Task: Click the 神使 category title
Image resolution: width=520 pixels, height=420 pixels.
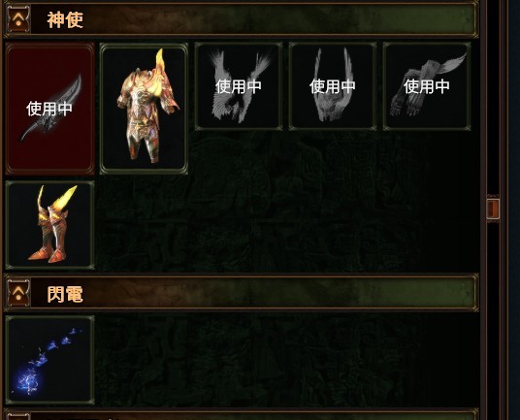Action: coord(65,20)
